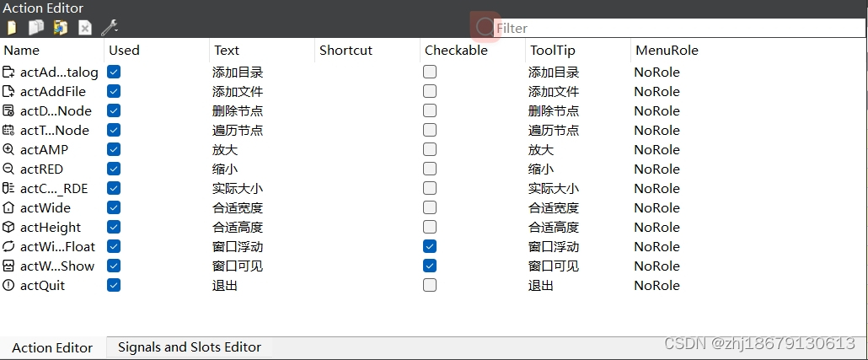Select the actAddFile name cell
Image resolution: width=868 pixels, height=360 pixels.
(x=53, y=91)
